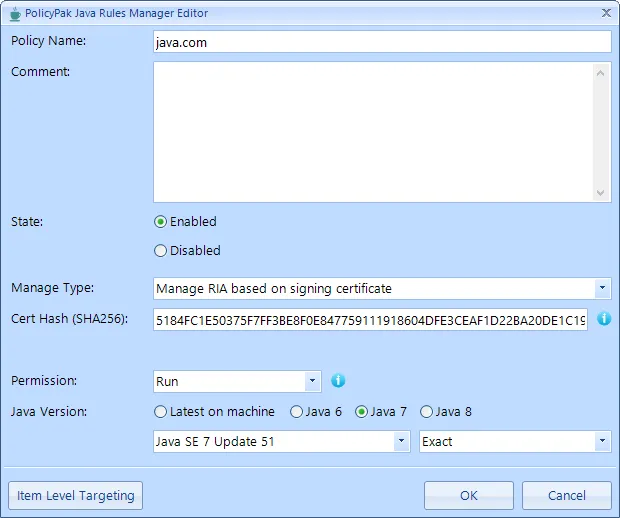
Task: Click the Comment scrollbar down arrow
Action: [x=600, y=193]
